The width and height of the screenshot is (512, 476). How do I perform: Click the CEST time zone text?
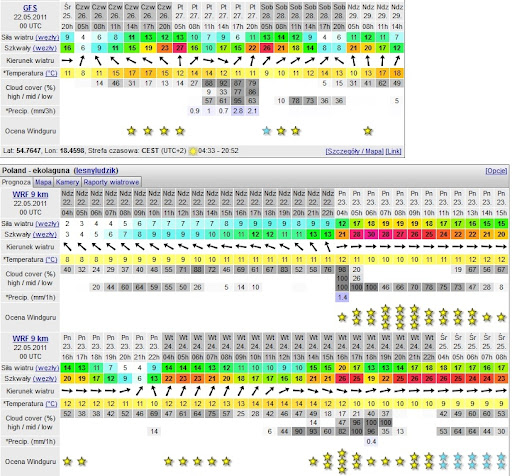(150, 151)
